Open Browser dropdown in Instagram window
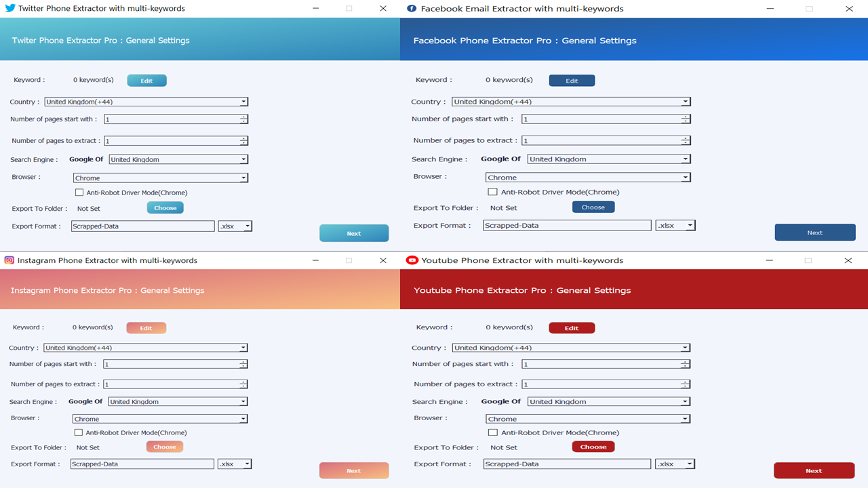Screen dimensions: 868x488 click(160, 419)
